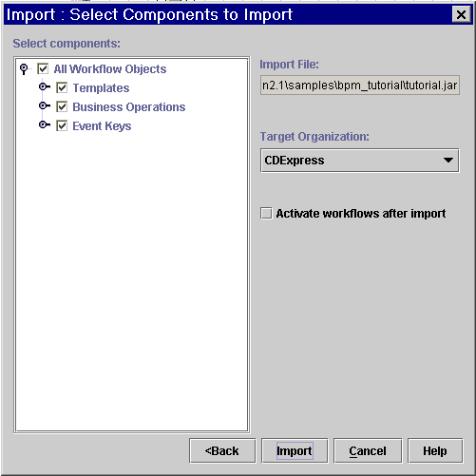The width and height of the screenshot is (476, 476).
Task: Cancel the import dialog
Action: click(x=368, y=450)
